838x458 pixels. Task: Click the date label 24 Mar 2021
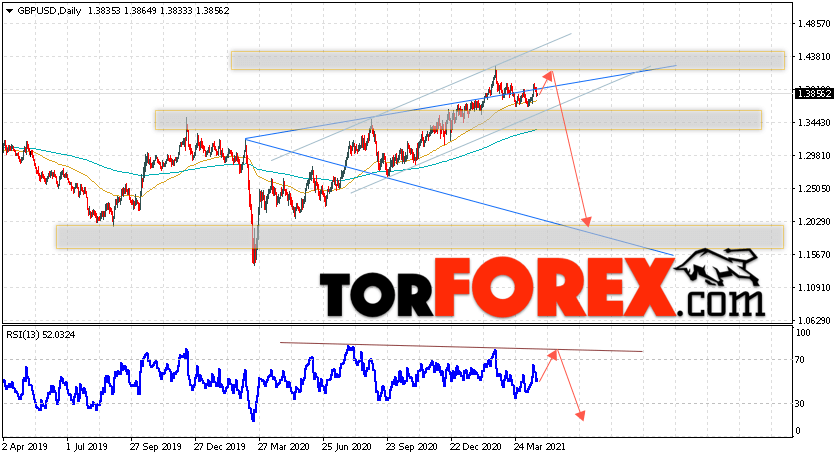click(x=539, y=446)
